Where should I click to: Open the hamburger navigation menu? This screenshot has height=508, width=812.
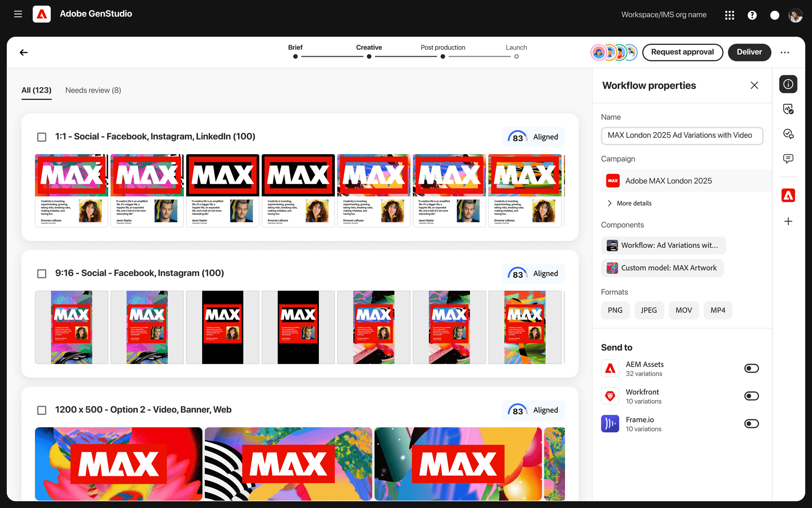pyautogui.click(x=18, y=14)
